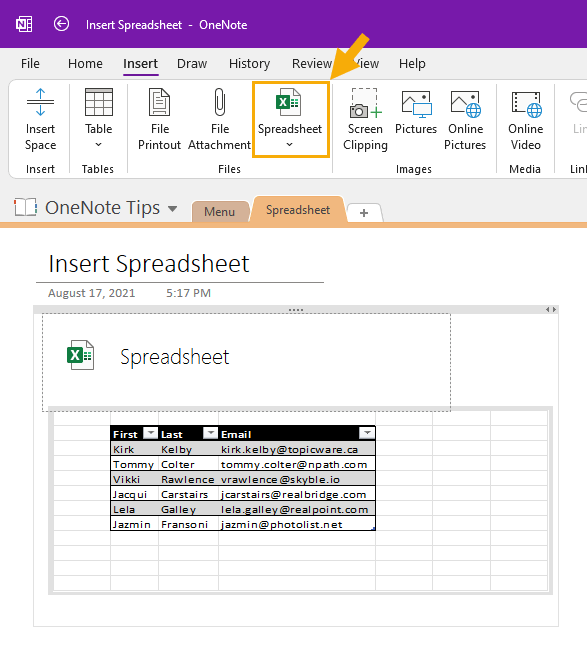Click the File Attachment paperclip icon

(219, 102)
